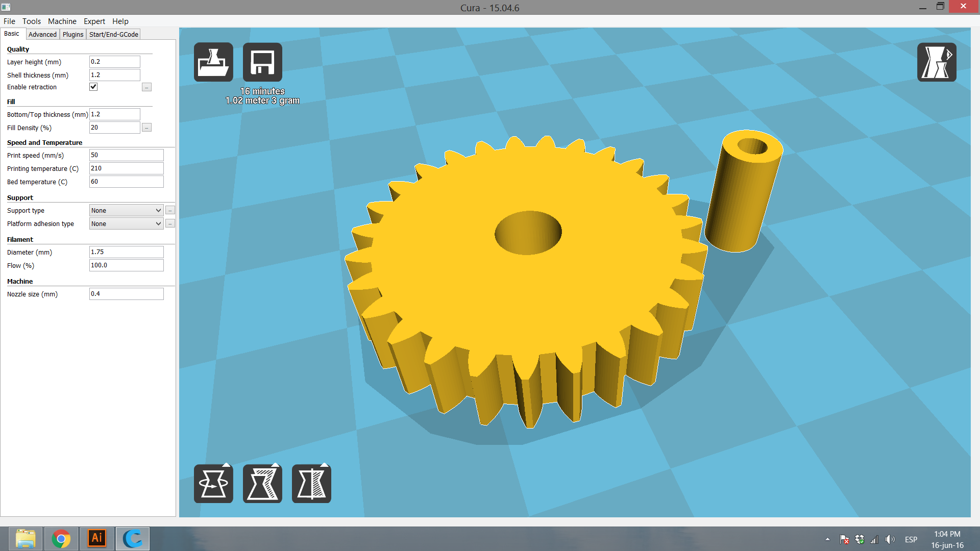The image size is (980, 551).
Task: Click the '16 minutes' print time estimate
Action: [x=262, y=91]
